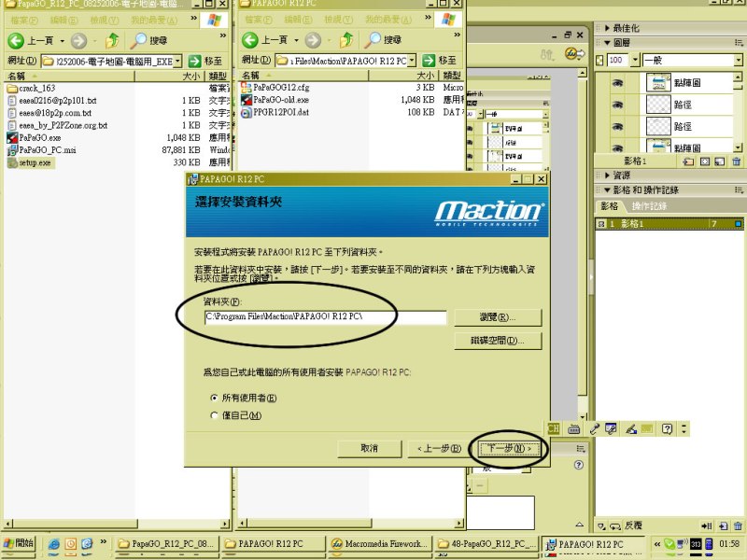Screen dimensions: 747x560
Task: Cancel the PAPAGO installer with 取消
Action: 370,449
